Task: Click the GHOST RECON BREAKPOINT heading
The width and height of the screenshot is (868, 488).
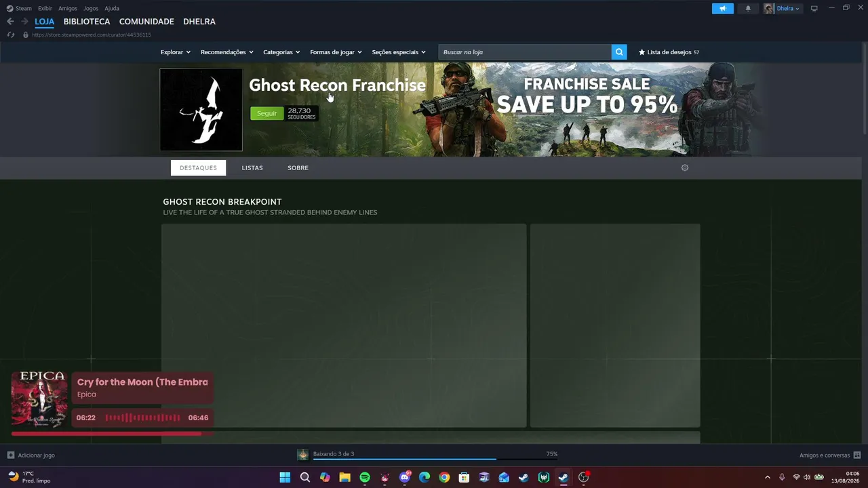Action: click(222, 202)
